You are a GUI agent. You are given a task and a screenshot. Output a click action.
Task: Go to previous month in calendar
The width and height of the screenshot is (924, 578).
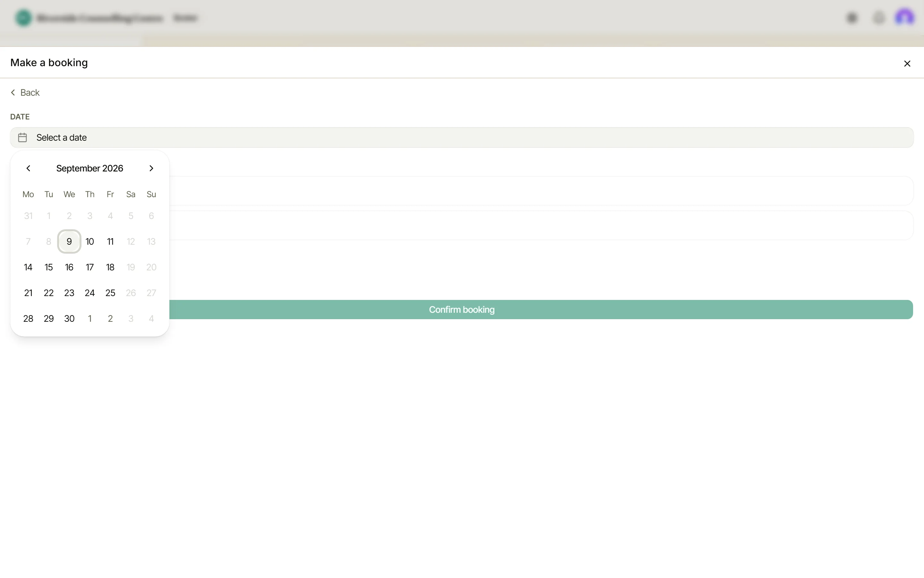[28, 168]
